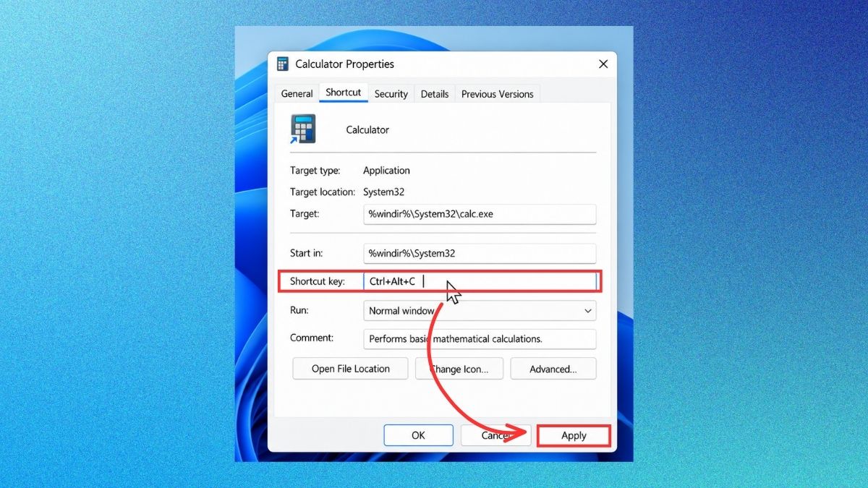Click the 'Target:' label
Viewport: 868px width, 488px height.
click(x=305, y=214)
